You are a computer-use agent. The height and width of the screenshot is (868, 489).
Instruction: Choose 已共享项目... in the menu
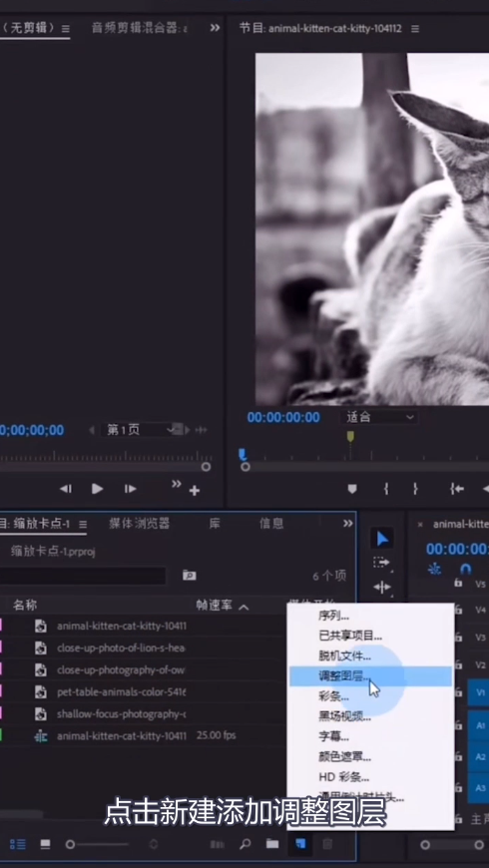click(371, 636)
